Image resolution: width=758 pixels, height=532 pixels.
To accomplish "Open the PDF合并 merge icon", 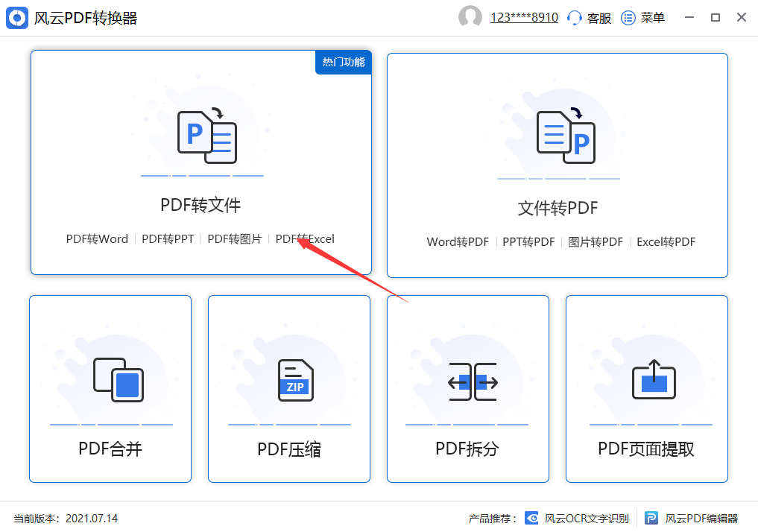I will pos(118,380).
